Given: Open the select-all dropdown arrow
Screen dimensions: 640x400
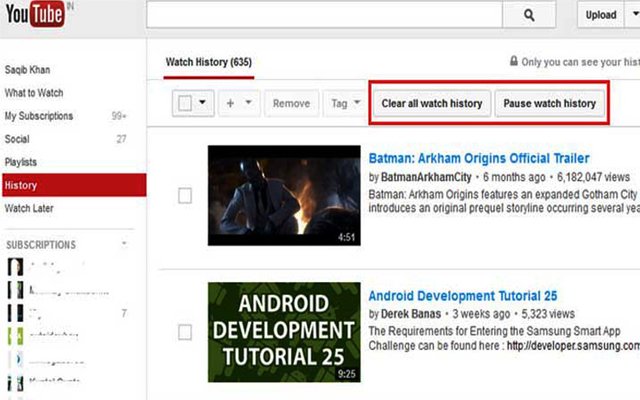Looking at the screenshot, I should click(202, 102).
